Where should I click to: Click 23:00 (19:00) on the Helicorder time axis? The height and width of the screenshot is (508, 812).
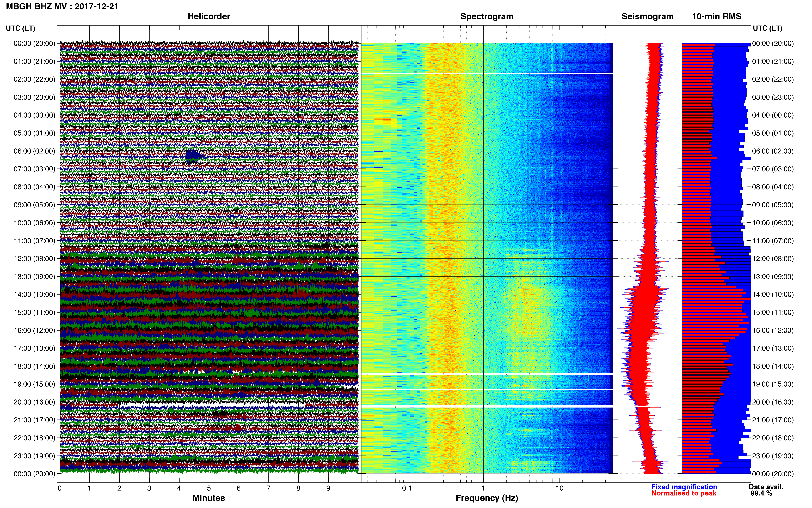pyautogui.click(x=34, y=456)
